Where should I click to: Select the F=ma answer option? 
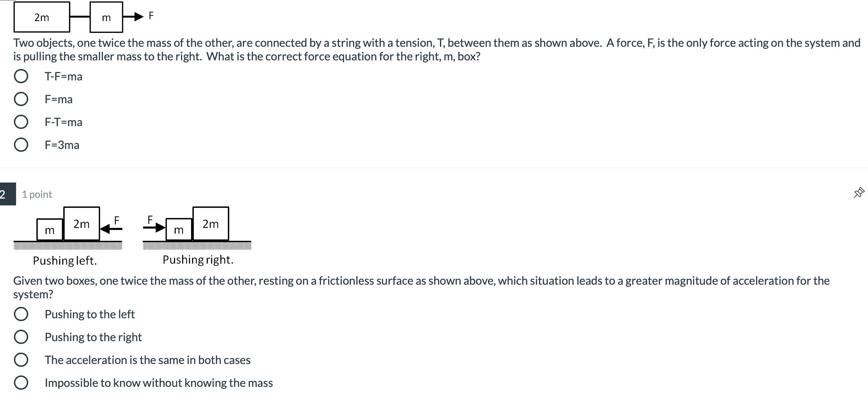tap(22, 99)
